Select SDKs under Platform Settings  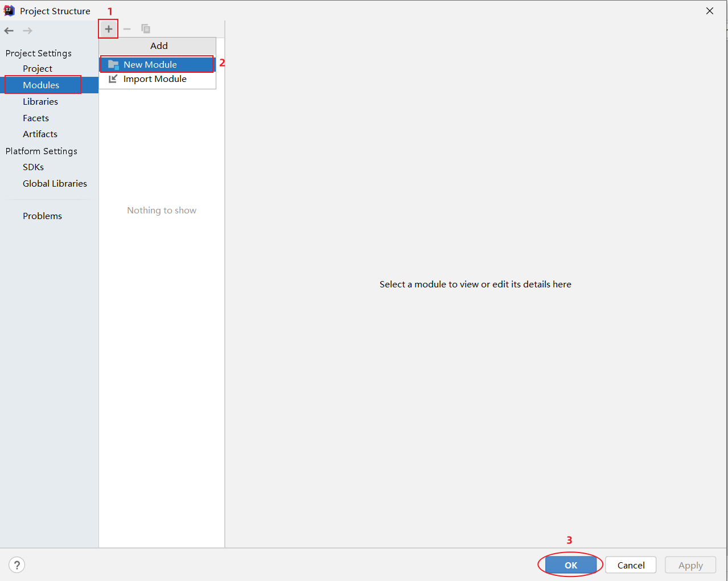click(x=32, y=167)
